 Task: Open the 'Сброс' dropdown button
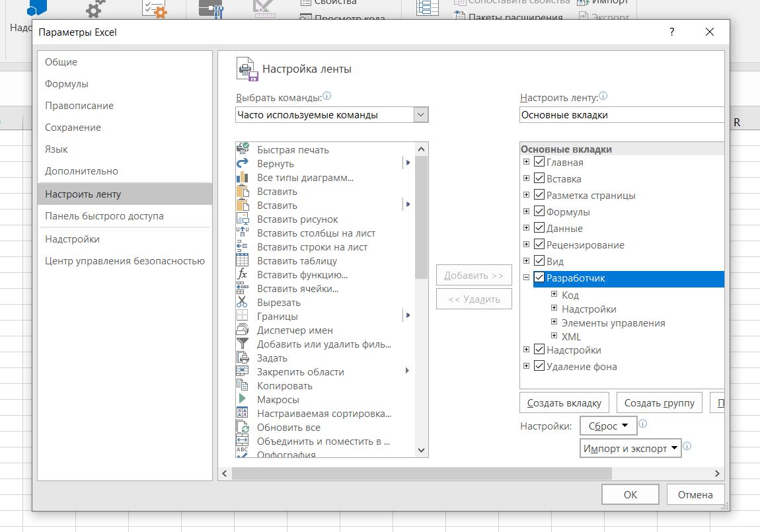point(608,426)
